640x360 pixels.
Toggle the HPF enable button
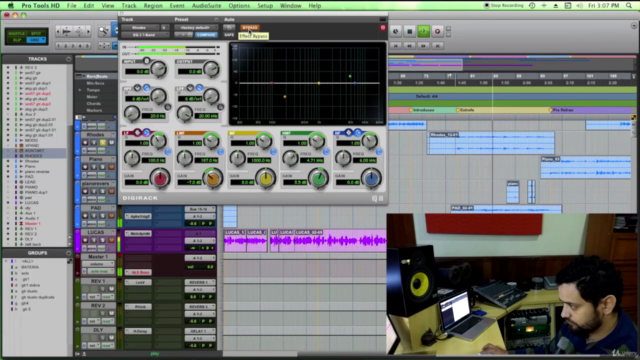167,107
